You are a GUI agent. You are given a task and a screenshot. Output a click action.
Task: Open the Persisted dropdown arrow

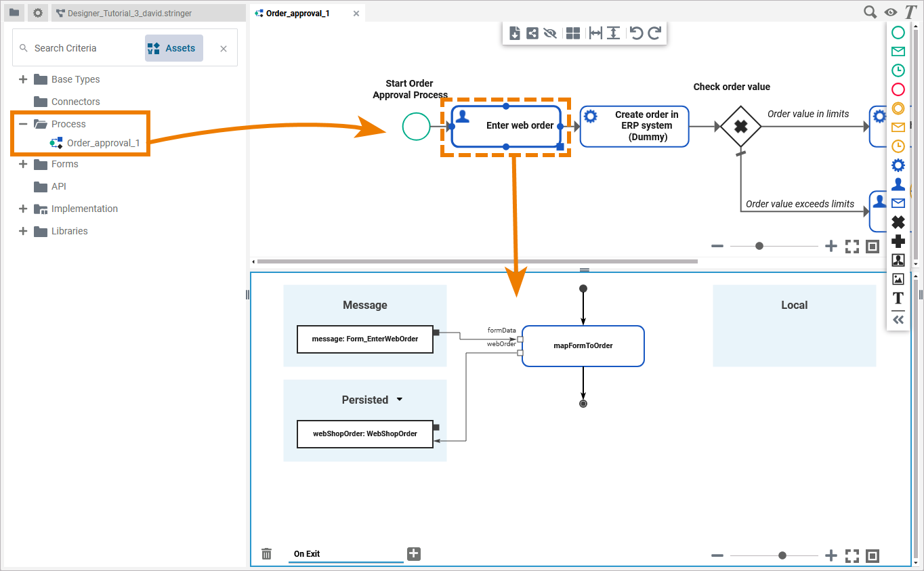click(x=400, y=400)
